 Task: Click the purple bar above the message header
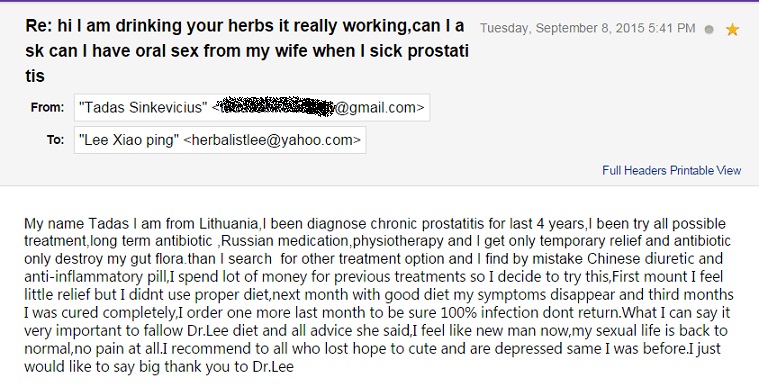pos(380,1)
